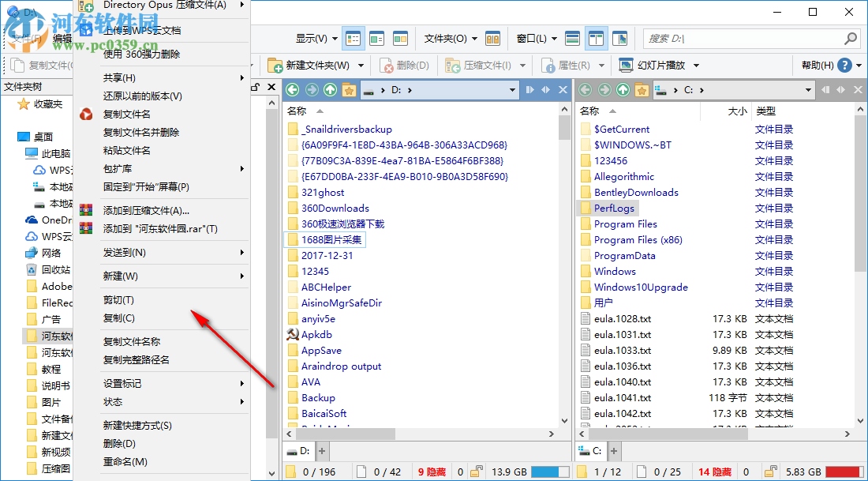Click the back navigation arrow in D: pane
The height and width of the screenshot is (481, 868).
[294, 89]
